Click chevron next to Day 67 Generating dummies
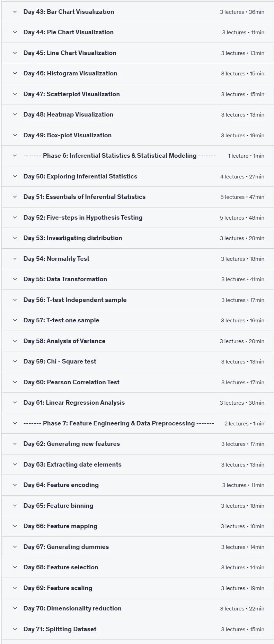The width and height of the screenshot is (274, 644). (x=15, y=547)
